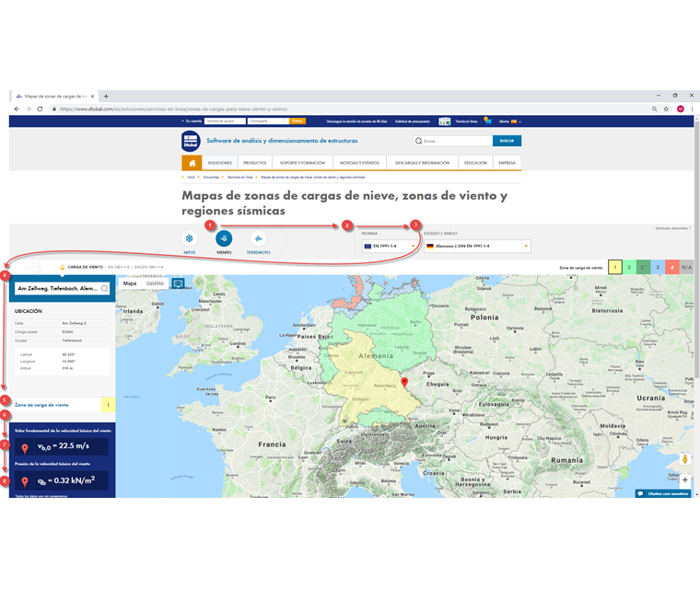Viewport: 700px width, 589px height.
Task: Select light green wind zone 2 swatch
Action: pos(629,267)
